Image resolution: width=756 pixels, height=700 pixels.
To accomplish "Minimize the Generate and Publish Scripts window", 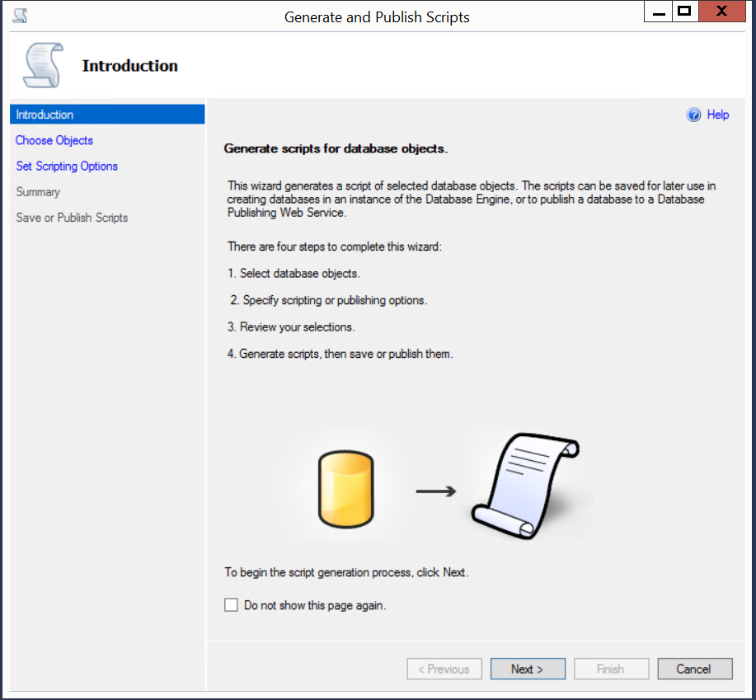I will [659, 12].
